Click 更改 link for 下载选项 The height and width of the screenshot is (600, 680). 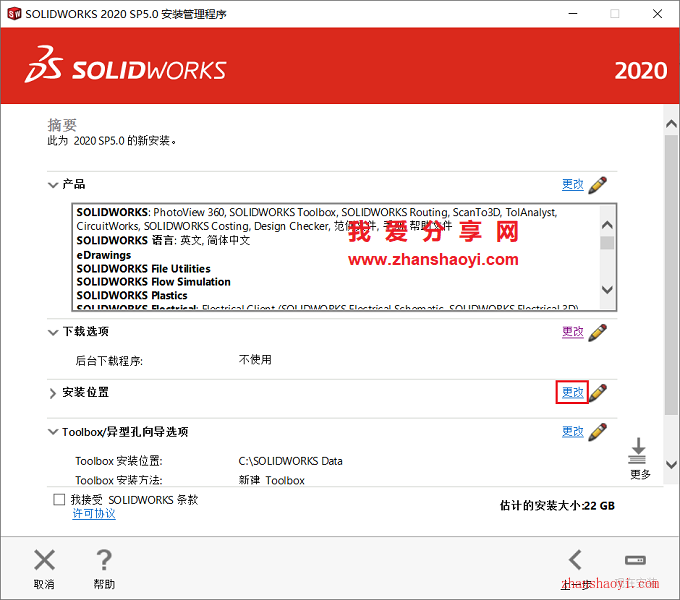(572, 332)
